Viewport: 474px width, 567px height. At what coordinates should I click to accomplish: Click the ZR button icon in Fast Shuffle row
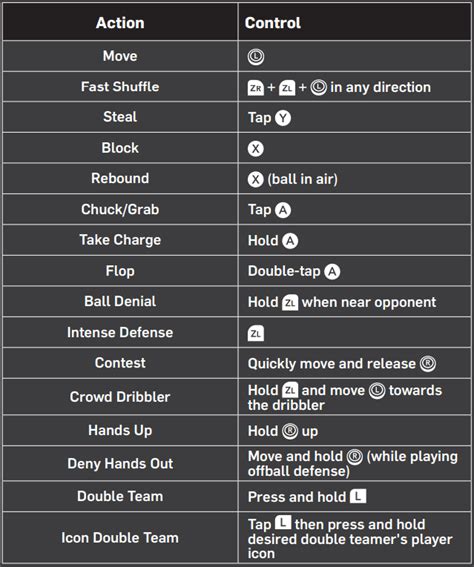pos(256,88)
